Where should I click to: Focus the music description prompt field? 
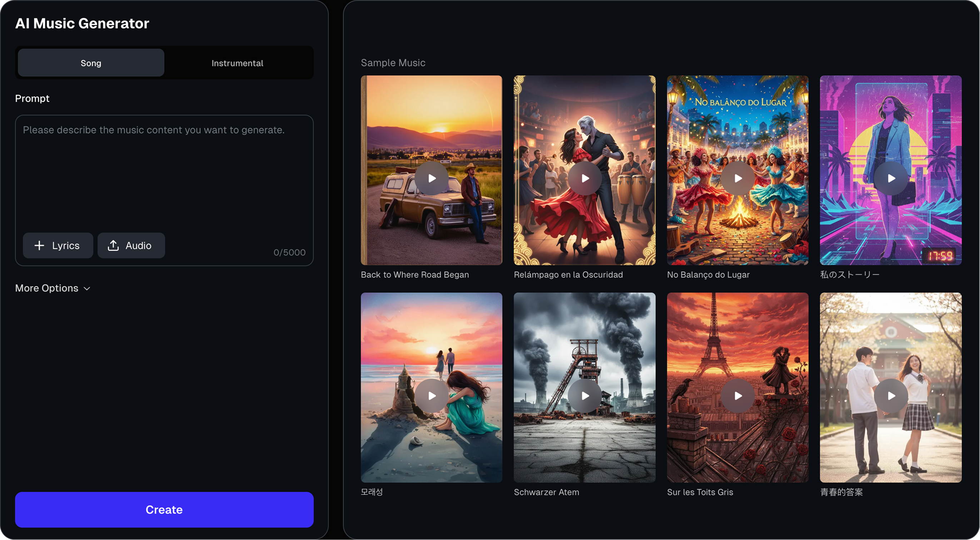point(164,171)
